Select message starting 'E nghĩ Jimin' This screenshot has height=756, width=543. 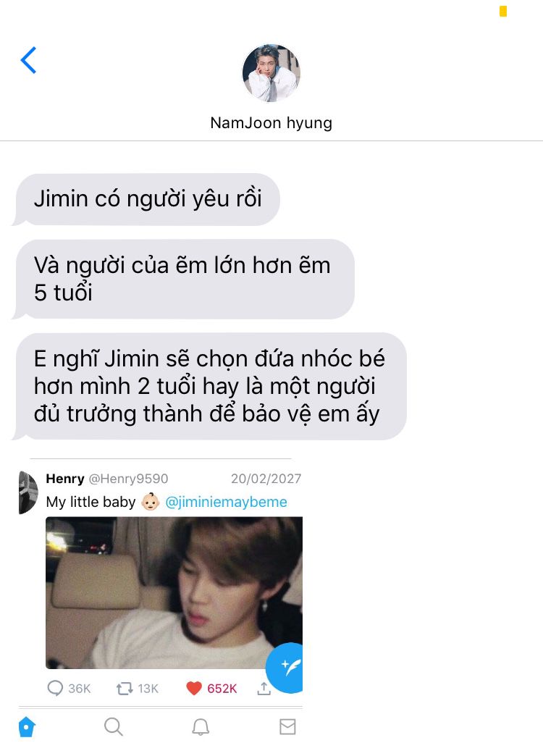click(x=211, y=386)
